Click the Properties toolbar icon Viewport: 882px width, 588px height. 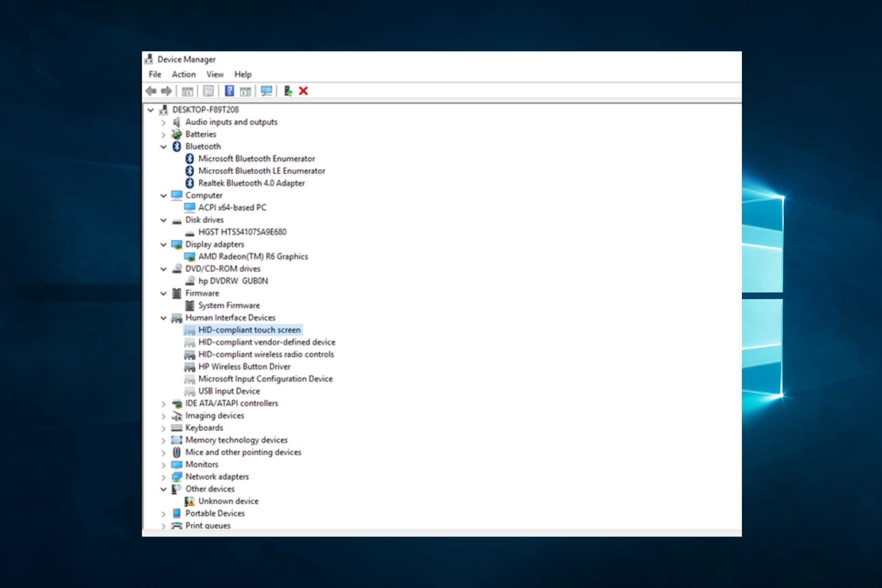[208, 91]
